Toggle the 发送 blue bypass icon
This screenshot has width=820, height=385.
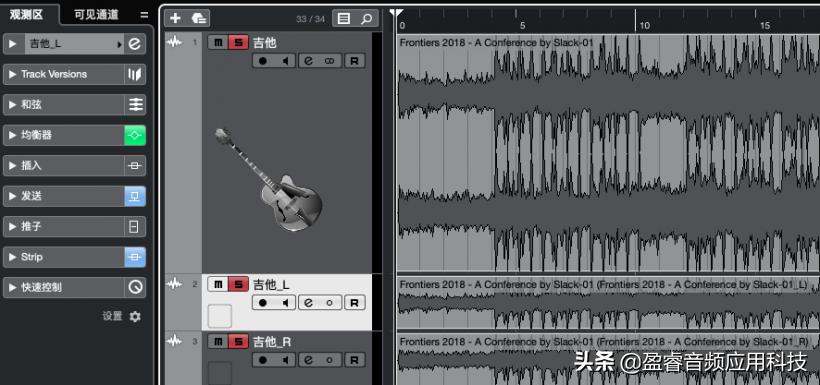135,196
